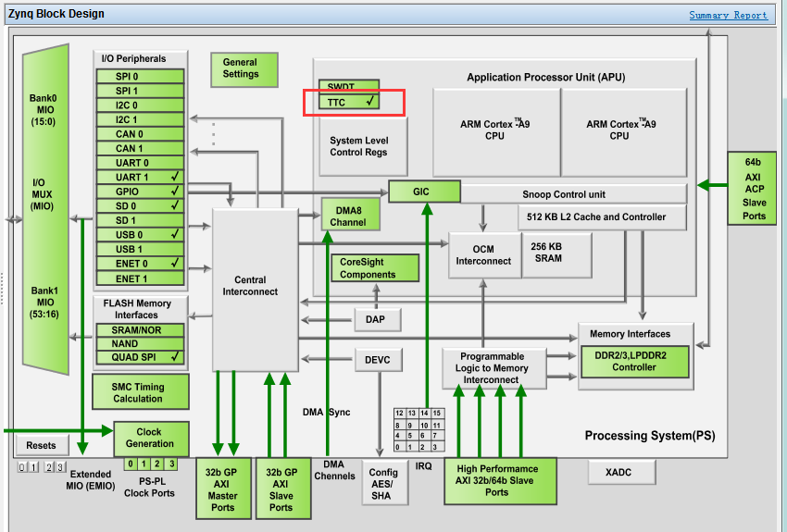787x532 pixels.
Task: Open the DDR2/3,LPDDR2 Controller block
Action: [634, 362]
